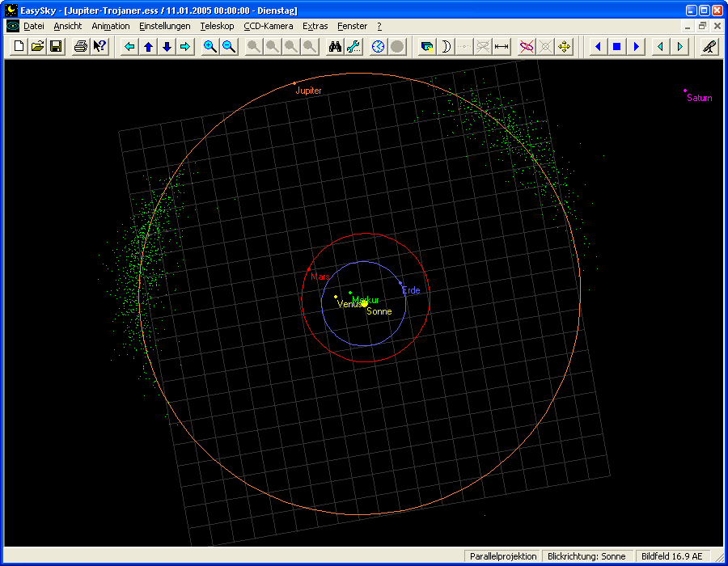Viewport: 728px width, 566px height.
Task: Click the New file icon
Action: 19,47
